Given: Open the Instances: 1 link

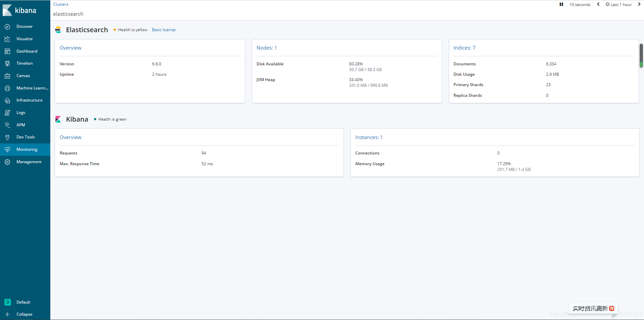Looking at the screenshot, I should click(x=369, y=137).
